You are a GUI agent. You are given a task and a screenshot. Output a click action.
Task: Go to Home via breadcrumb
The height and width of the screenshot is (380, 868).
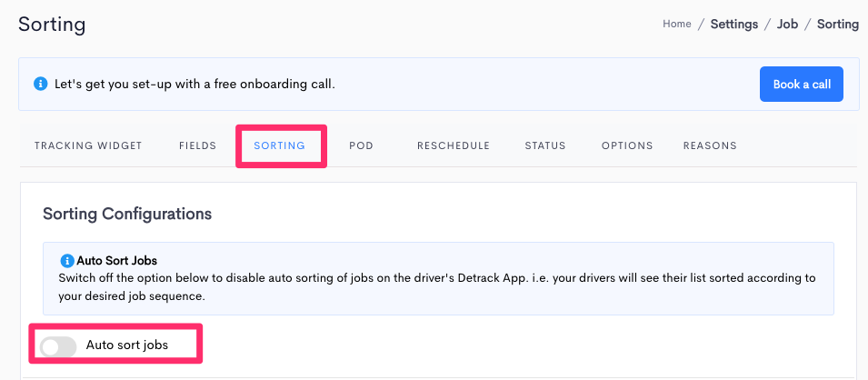677,24
